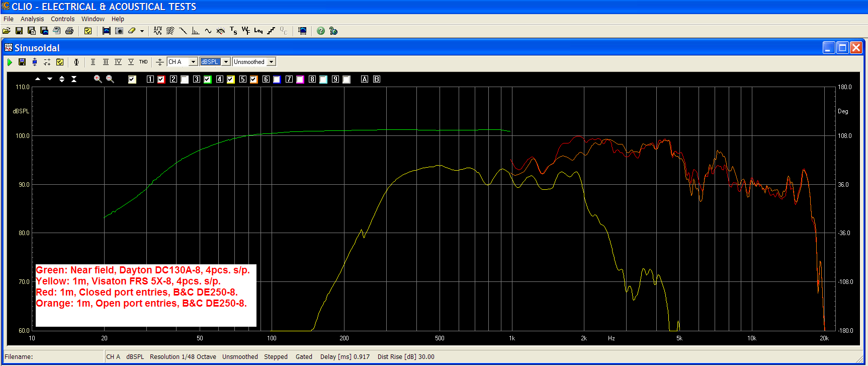Open the Sinusoidal sine-wave icon in main toolbar

tap(208, 31)
